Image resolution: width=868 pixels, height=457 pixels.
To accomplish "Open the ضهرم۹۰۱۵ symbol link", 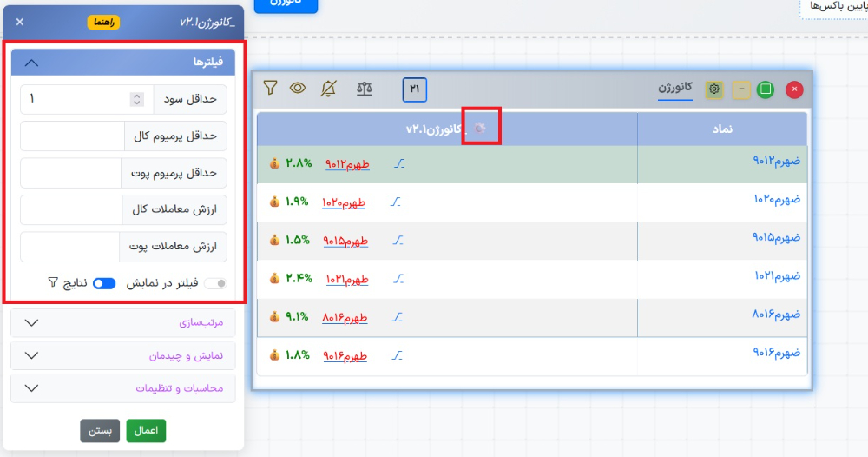I will (x=776, y=238).
